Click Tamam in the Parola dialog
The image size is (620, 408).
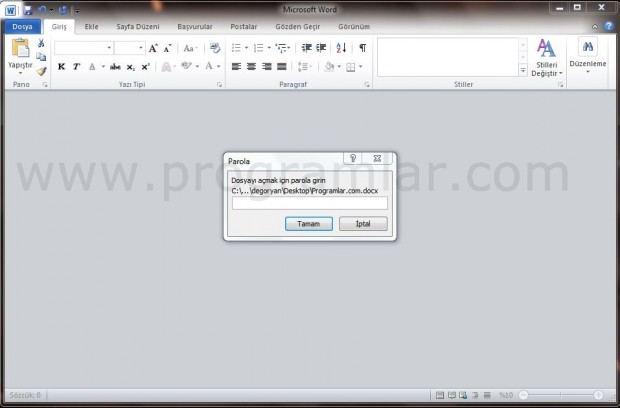(309, 224)
